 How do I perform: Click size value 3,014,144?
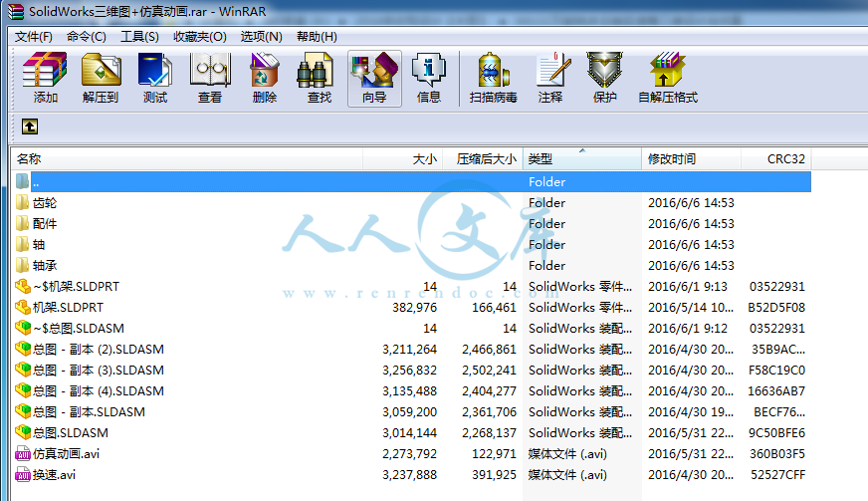[x=410, y=433]
